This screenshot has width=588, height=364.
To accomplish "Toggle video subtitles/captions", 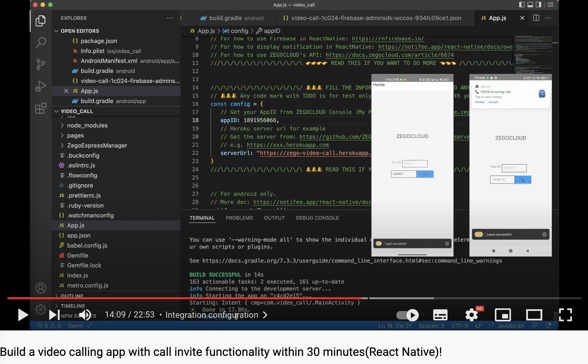I will (440, 315).
